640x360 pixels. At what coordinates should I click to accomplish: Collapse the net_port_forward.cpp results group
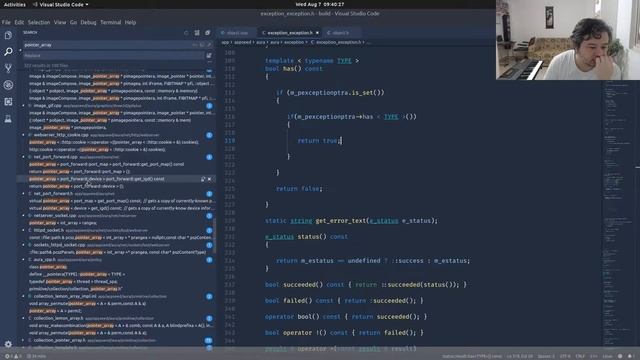tap(23, 157)
